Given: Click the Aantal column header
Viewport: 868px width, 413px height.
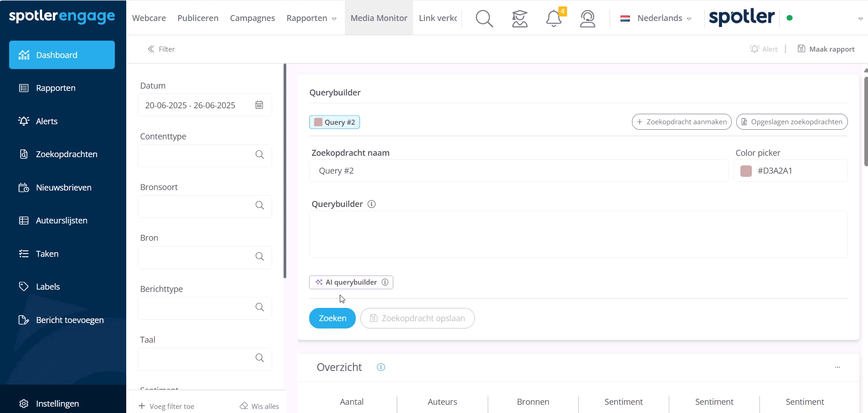Looking at the screenshot, I should pos(352,402).
